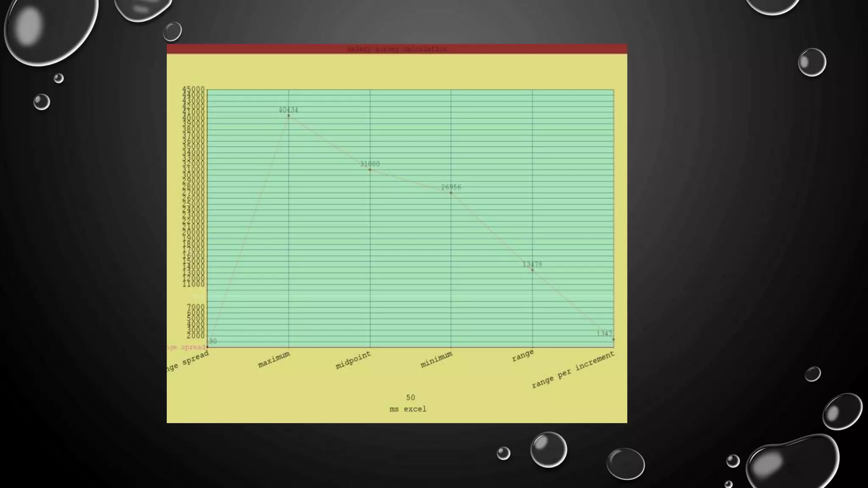Click the 2000 y-axis value
Image resolution: width=868 pixels, height=488 pixels.
[195, 336]
